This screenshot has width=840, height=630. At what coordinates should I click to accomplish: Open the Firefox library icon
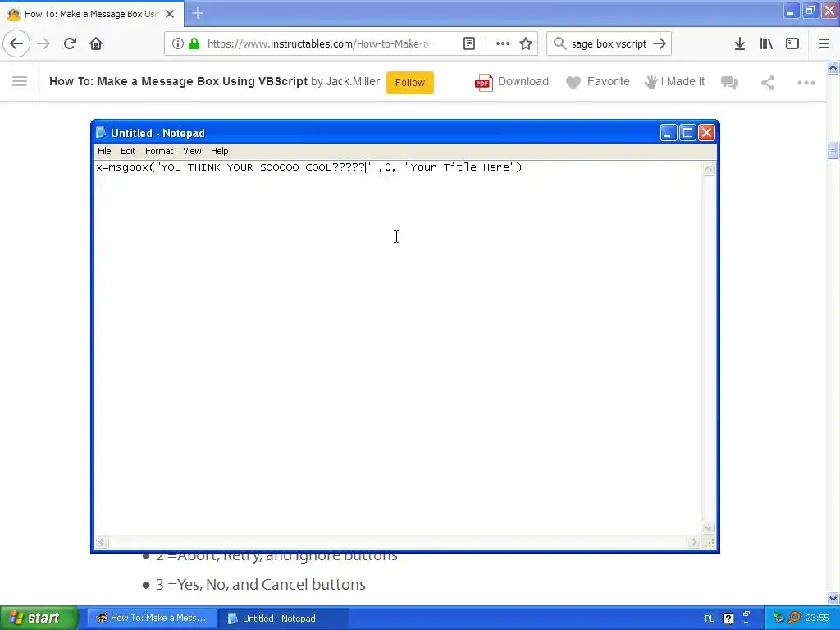pos(766,43)
